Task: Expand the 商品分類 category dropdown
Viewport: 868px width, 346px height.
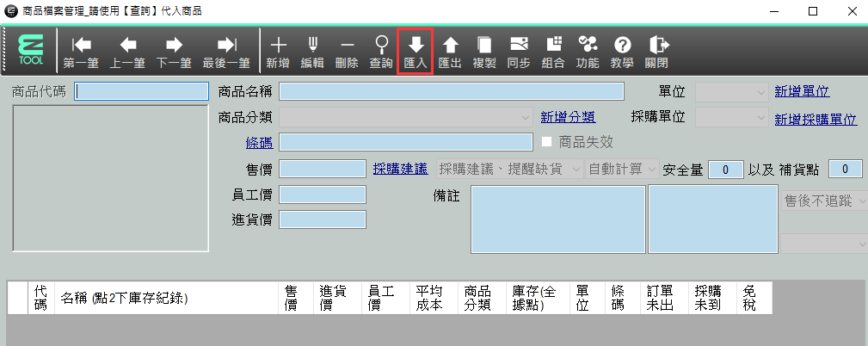Action: click(x=406, y=117)
